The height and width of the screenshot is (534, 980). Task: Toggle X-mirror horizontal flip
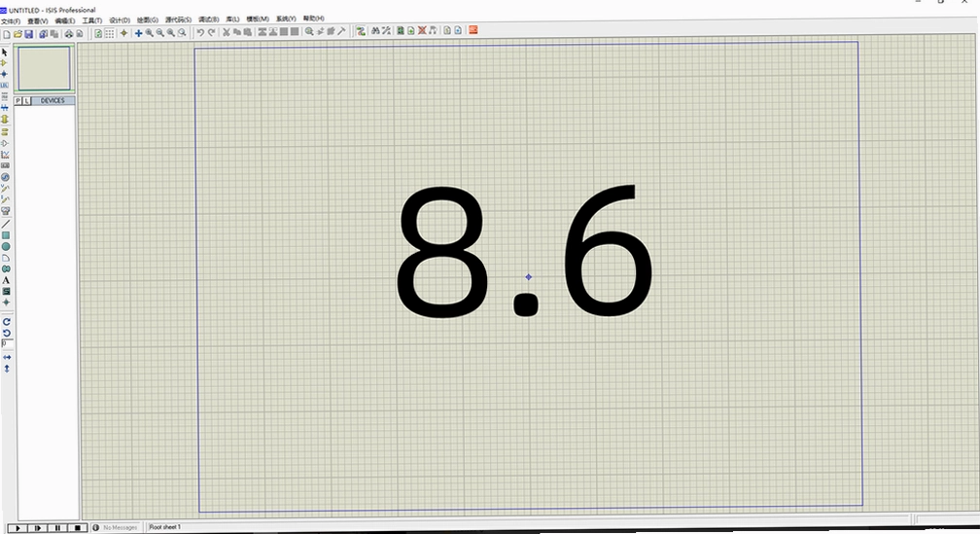pyautogui.click(x=7, y=357)
